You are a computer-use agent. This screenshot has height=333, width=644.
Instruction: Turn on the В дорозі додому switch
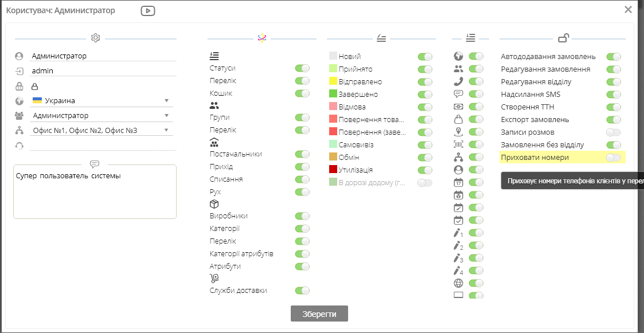tap(426, 182)
